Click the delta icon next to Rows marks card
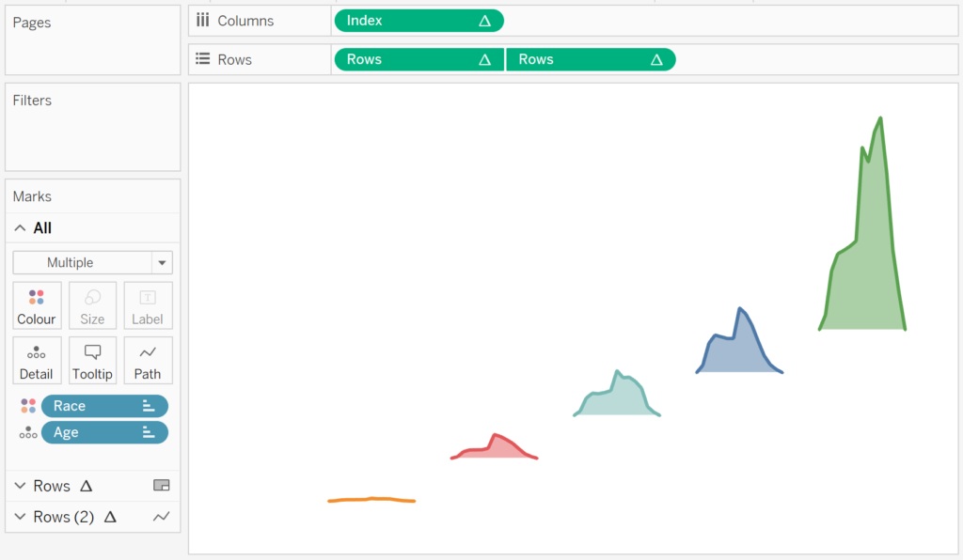 pos(86,486)
